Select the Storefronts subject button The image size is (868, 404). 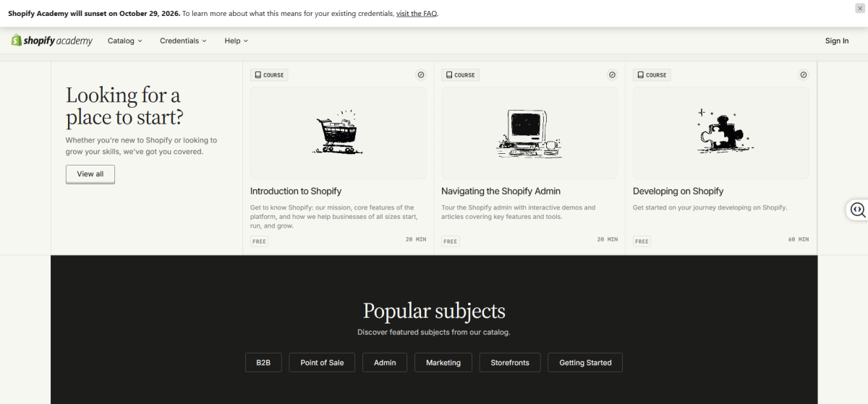tap(510, 363)
